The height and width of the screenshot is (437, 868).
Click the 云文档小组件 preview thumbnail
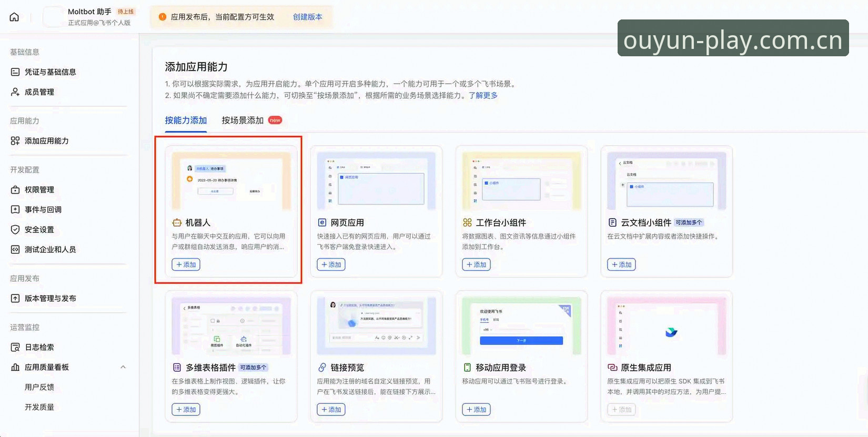[667, 181]
